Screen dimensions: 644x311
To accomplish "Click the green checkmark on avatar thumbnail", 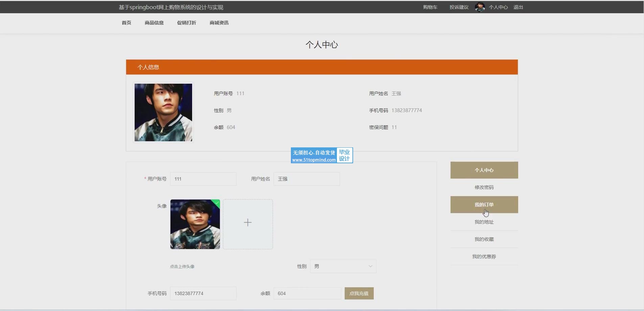I will point(217,202).
